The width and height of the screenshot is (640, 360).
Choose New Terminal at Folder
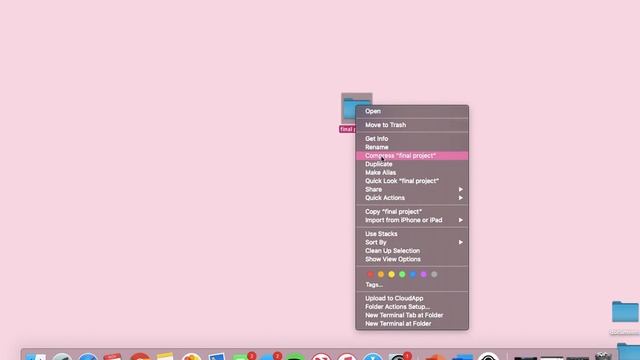pos(412,324)
